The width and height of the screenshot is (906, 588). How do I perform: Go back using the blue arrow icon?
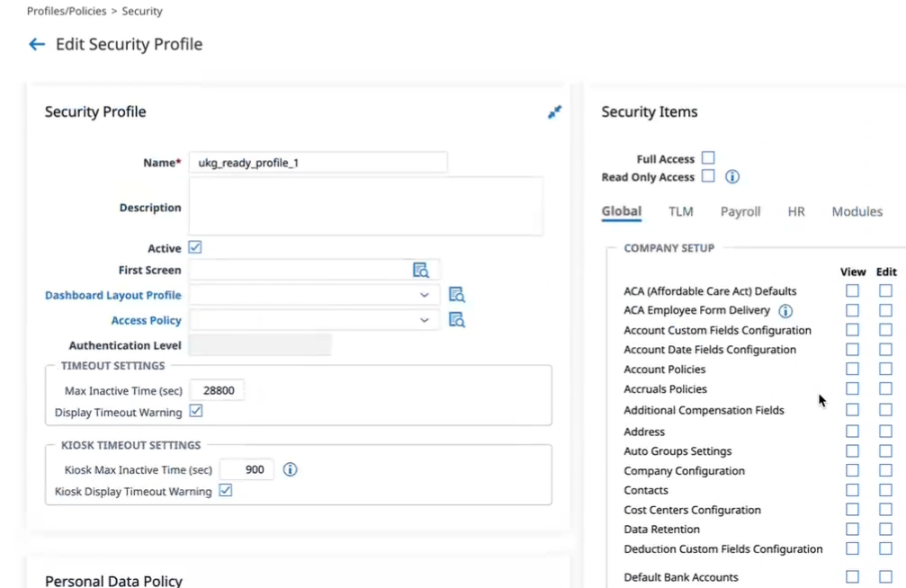(37, 44)
